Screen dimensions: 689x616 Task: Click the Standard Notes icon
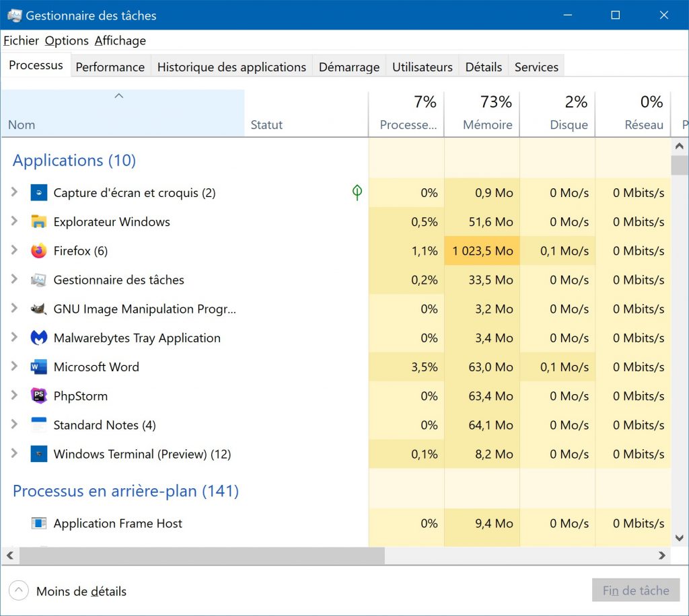coord(39,425)
